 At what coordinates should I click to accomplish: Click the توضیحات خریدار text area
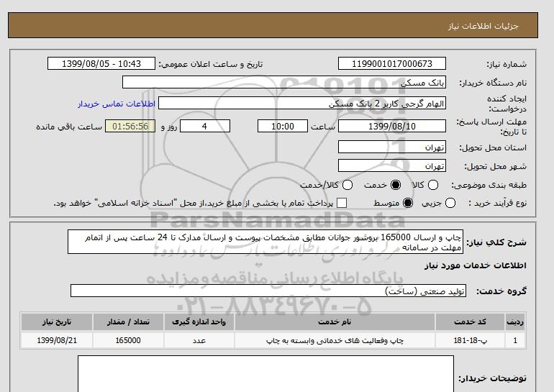coord(265,373)
